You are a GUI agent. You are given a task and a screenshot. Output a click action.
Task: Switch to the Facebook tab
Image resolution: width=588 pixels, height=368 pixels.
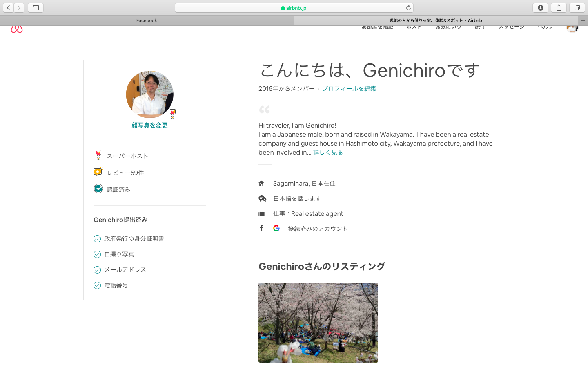tap(147, 20)
